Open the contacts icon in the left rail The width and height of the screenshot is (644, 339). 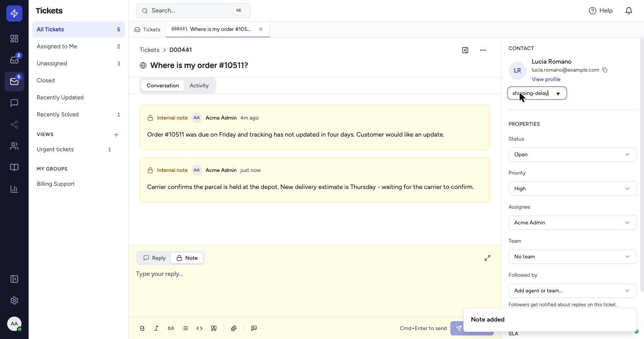pyautogui.click(x=14, y=146)
